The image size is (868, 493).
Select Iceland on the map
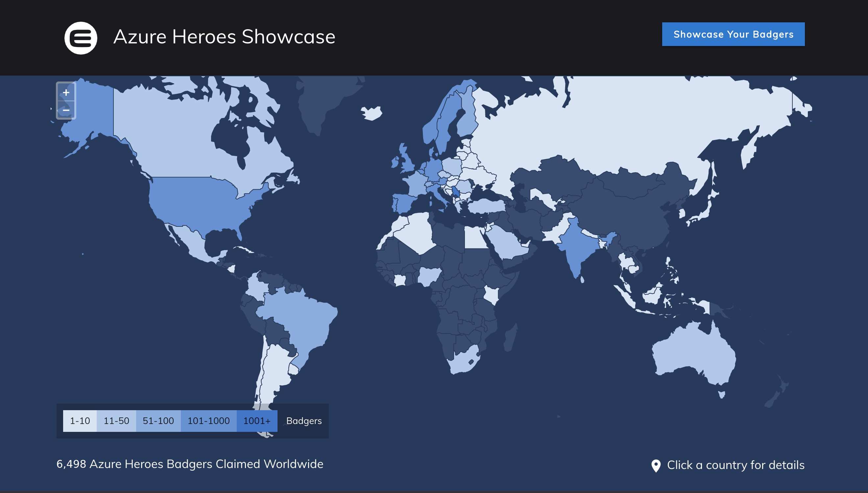(x=372, y=113)
